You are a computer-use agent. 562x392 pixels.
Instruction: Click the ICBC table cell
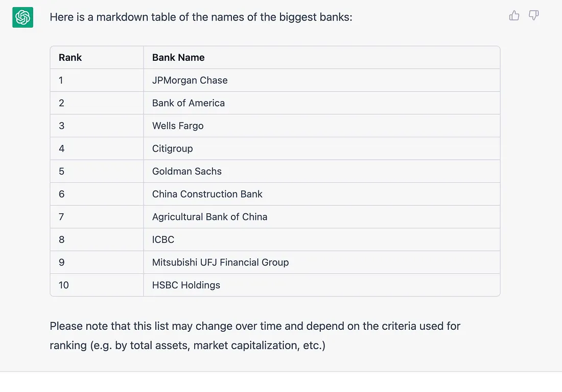[x=321, y=239]
